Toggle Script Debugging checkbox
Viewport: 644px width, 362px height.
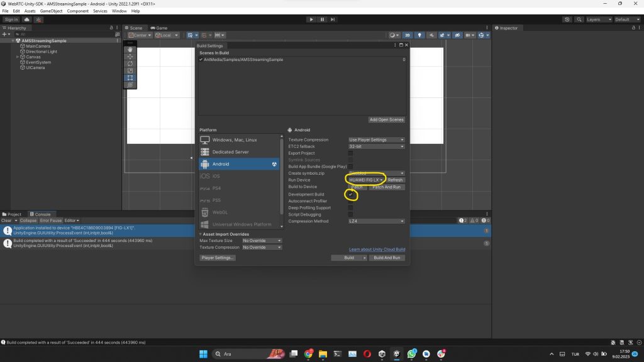(350, 215)
